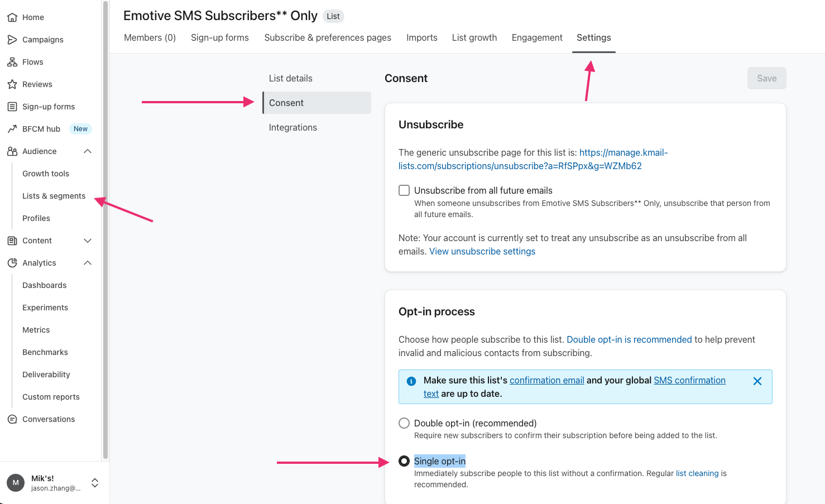This screenshot has width=825, height=504.
Task: Open the View unsubscribe settings link
Action: click(x=482, y=251)
